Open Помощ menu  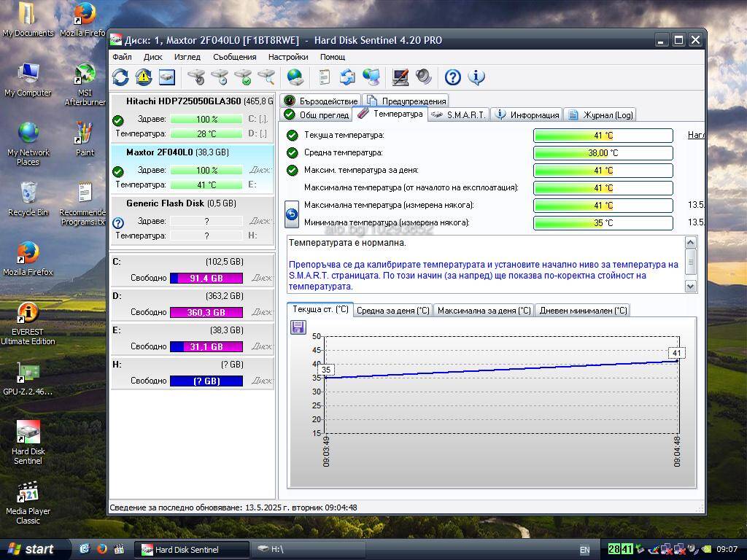pyautogui.click(x=333, y=57)
